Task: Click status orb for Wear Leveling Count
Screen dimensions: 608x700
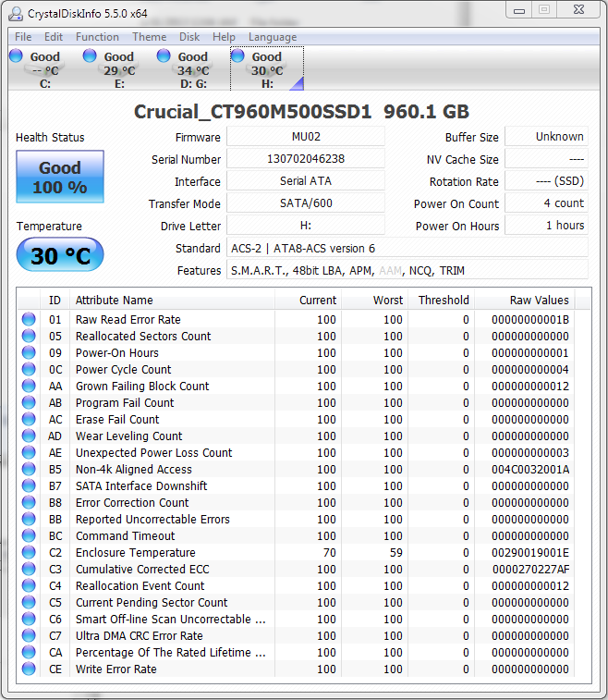Action: pyautogui.click(x=29, y=436)
